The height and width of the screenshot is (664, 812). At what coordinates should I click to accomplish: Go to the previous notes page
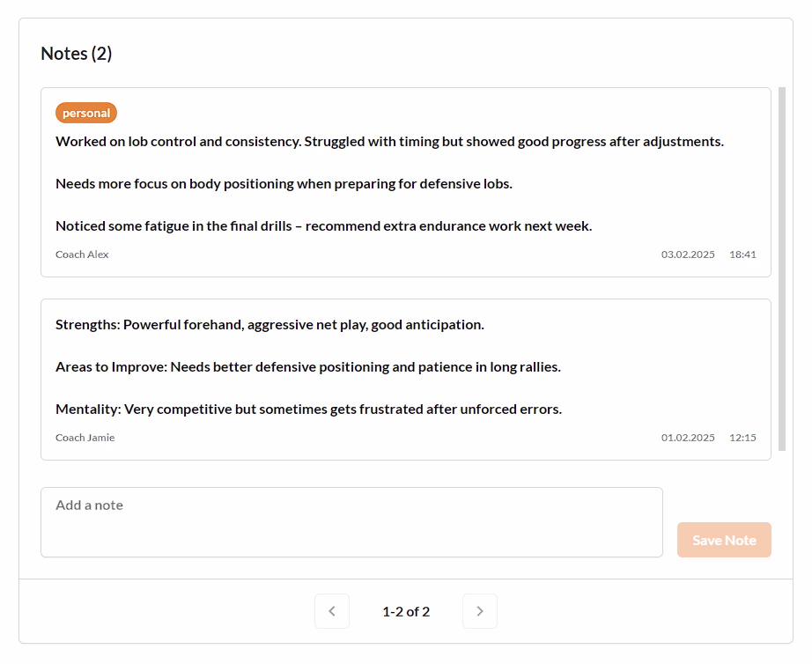[x=332, y=611]
